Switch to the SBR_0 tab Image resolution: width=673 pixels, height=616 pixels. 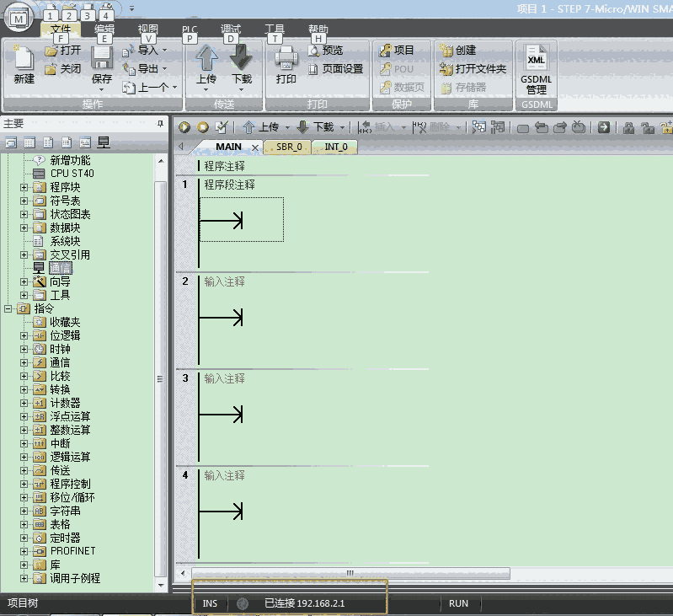287,147
